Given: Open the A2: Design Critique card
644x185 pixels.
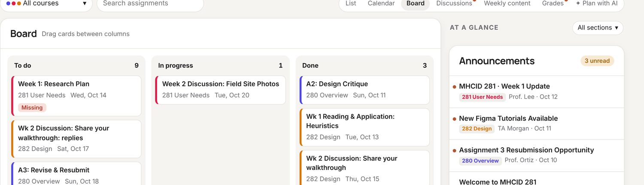Looking at the screenshot, I should tap(365, 90).
